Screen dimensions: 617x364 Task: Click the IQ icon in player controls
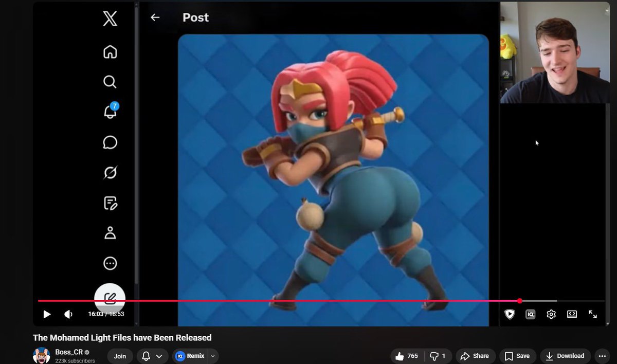coord(530,314)
